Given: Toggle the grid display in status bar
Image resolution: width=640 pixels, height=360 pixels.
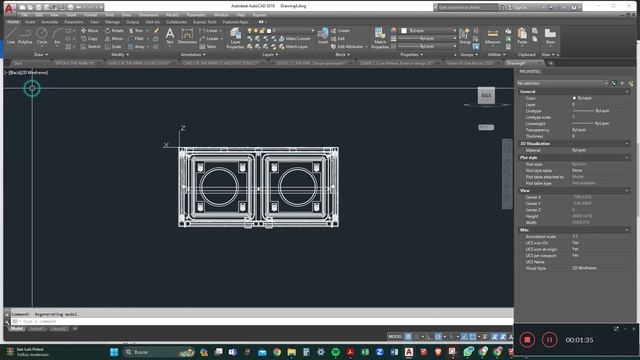Looking at the screenshot, I should (x=408, y=337).
